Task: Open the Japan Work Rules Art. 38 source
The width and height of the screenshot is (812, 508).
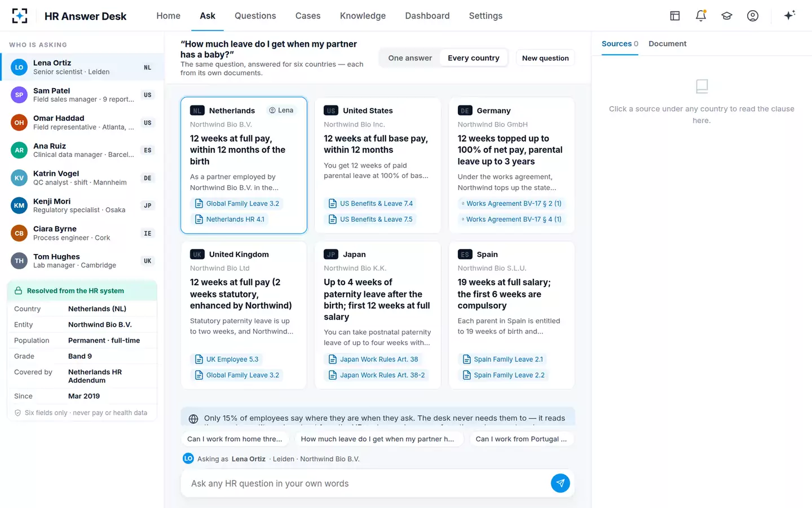Action: [373, 359]
